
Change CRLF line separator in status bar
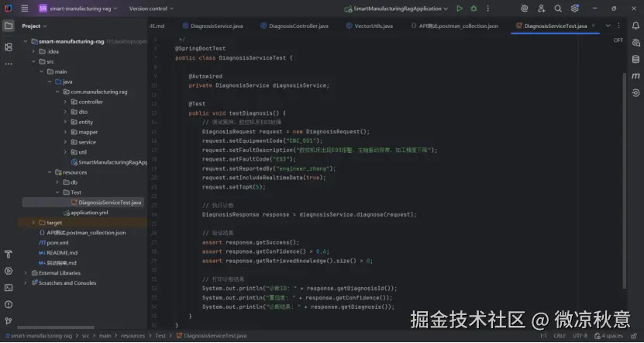pyautogui.click(x=560, y=336)
